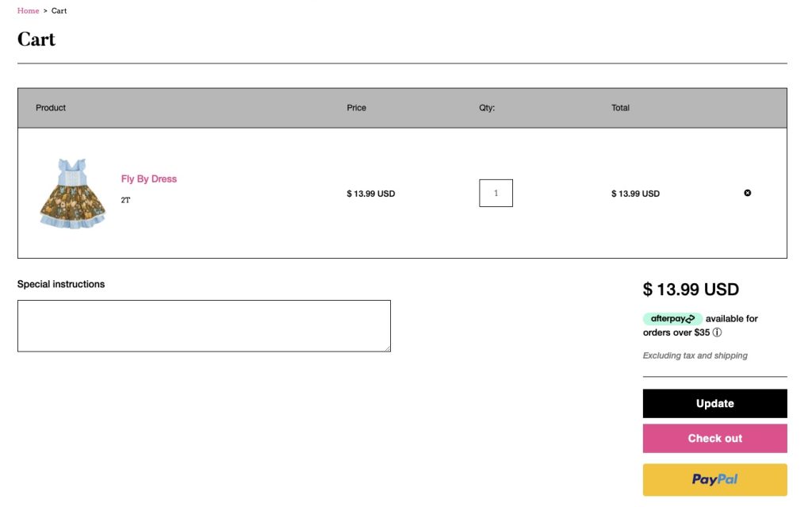Viewport: 812px width, 507px height.
Task: Open the Afterpay info icon
Action: click(717, 332)
